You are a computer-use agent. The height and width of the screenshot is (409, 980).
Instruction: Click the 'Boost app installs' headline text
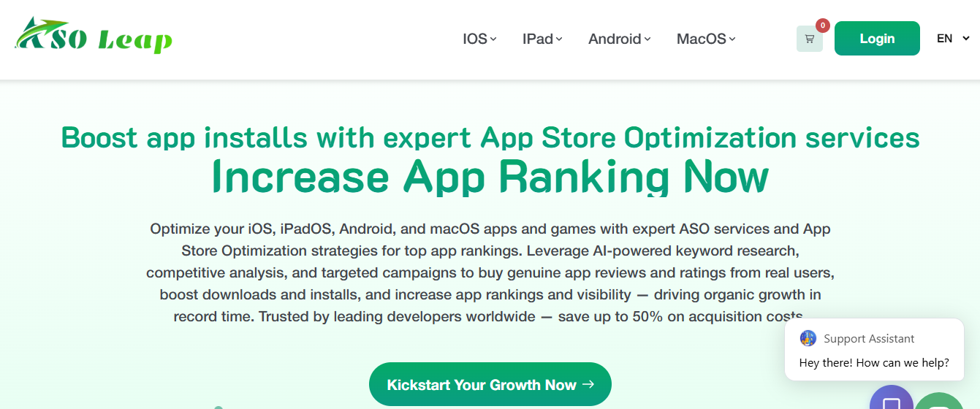(x=490, y=137)
